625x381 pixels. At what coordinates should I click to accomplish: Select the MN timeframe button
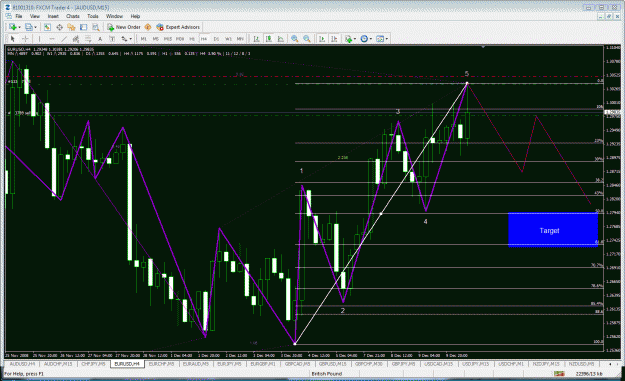coord(240,39)
